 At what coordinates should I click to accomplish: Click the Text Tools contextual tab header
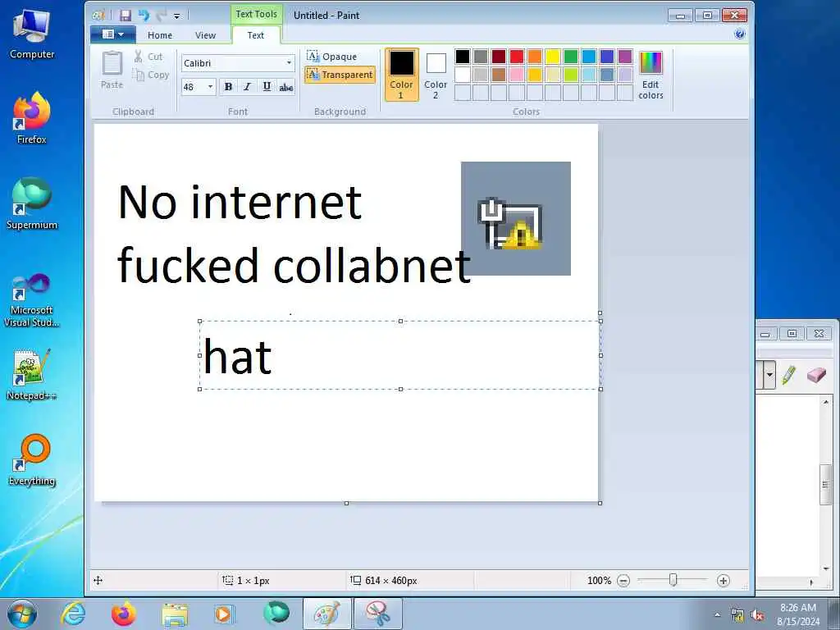tap(256, 15)
